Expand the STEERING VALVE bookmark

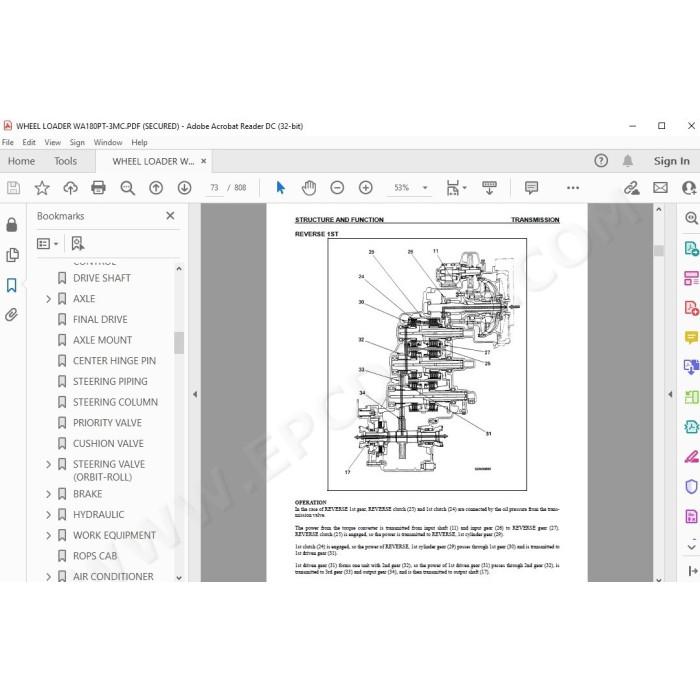tap(48, 464)
